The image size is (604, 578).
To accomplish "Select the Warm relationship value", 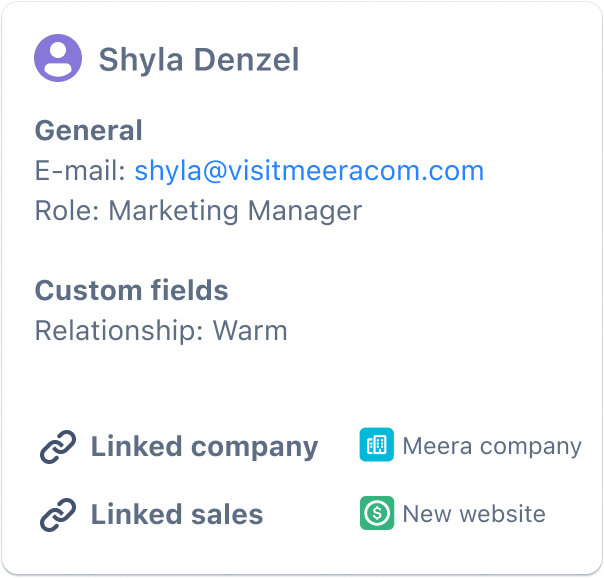I will (x=249, y=331).
